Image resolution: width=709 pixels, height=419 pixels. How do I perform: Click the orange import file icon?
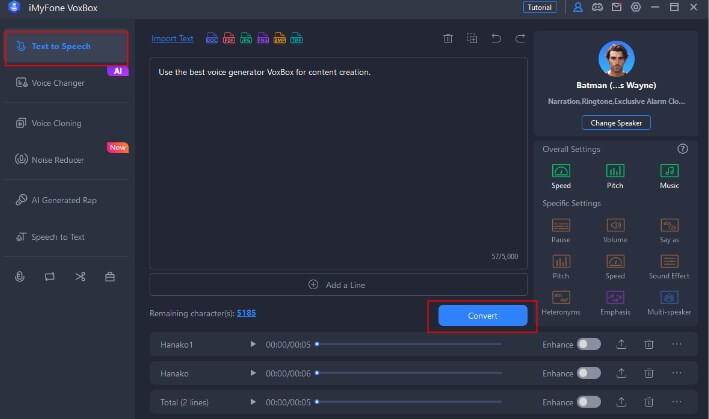[x=280, y=38]
